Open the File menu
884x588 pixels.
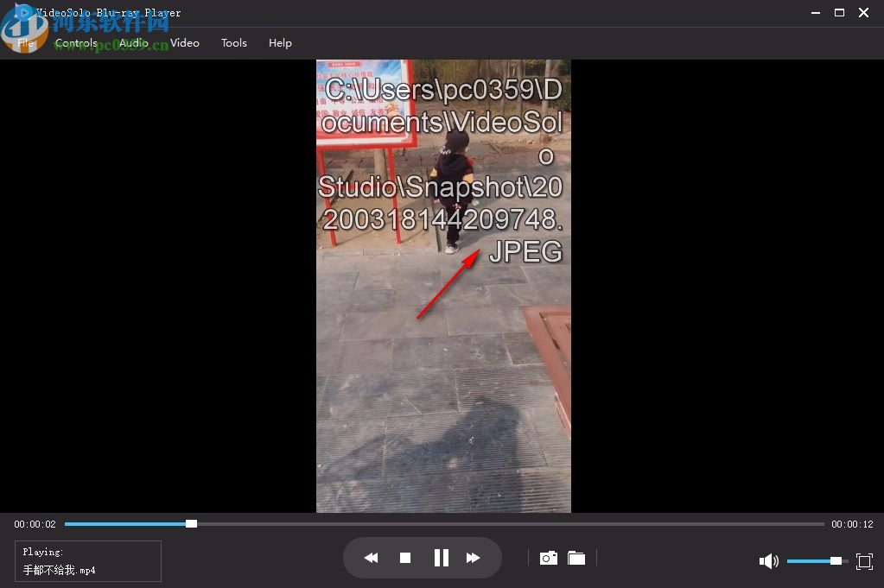coord(25,42)
